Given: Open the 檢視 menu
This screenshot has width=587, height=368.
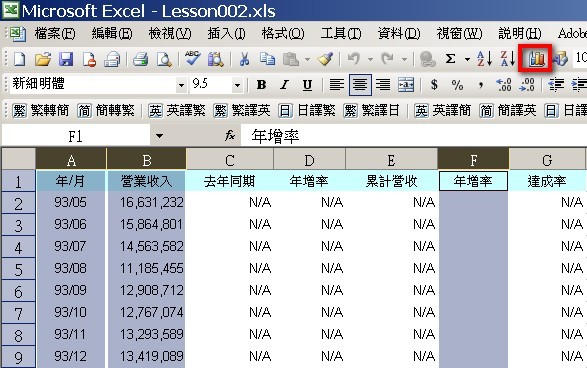Looking at the screenshot, I should pos(170,34).
